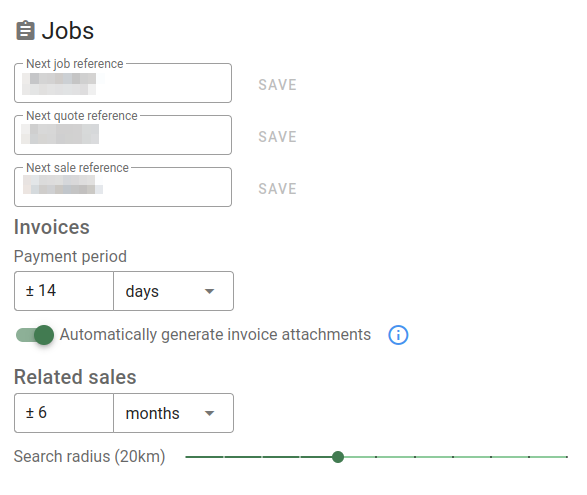Click the Search radius slider handle
This screenshot has width=587, height=495.
click(x=338, y=457)
